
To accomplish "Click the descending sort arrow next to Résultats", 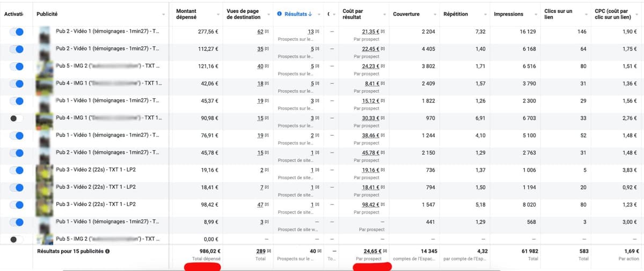I will [x=311, y=14].
